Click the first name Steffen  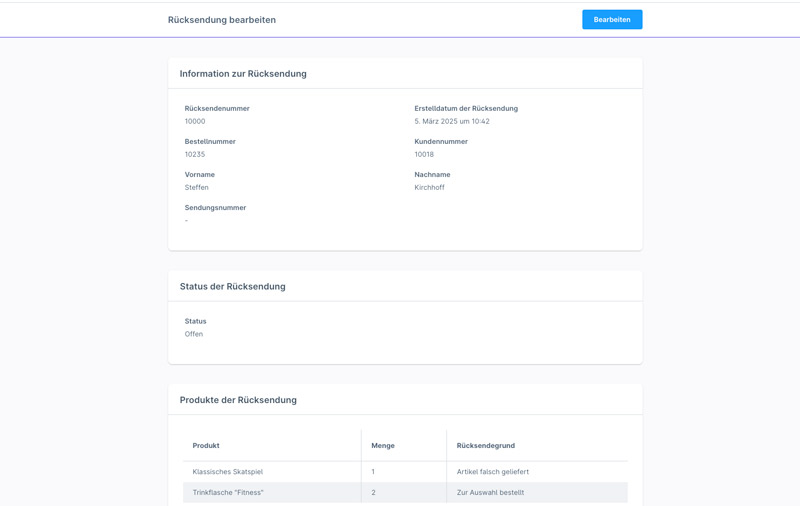(197, 187)
